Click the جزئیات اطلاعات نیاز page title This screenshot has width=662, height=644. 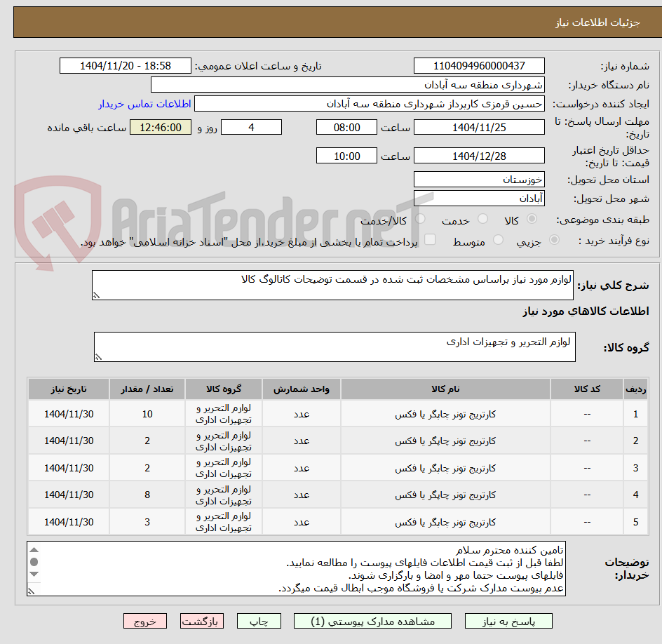pyautogui.click(x=597, y=22)
